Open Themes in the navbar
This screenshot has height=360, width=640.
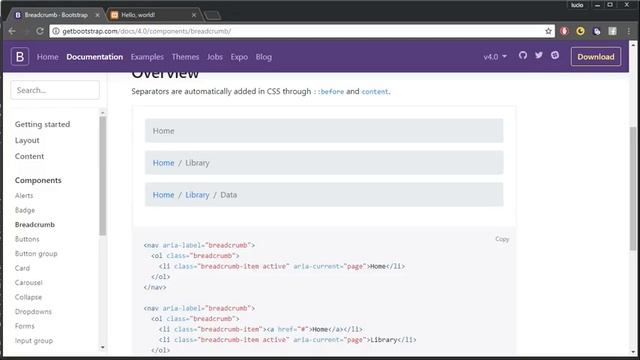point(185,57)
